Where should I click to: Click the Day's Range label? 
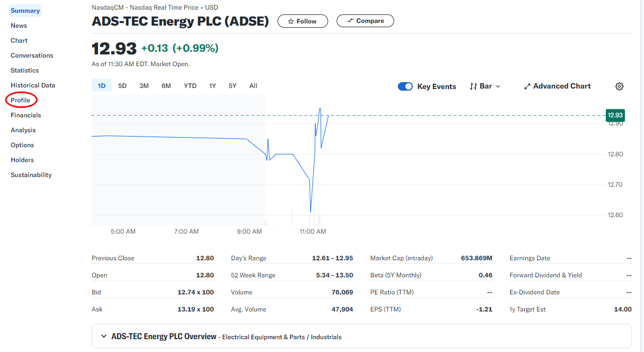point(248,258)
